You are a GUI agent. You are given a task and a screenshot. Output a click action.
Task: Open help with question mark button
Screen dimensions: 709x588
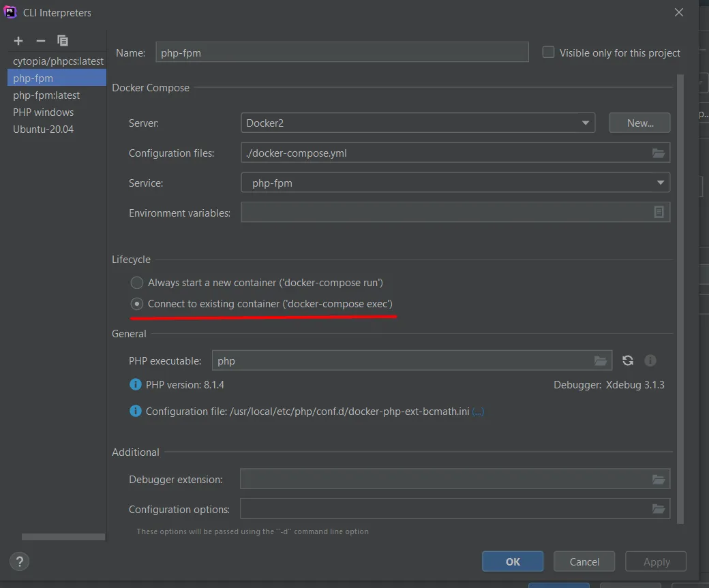click(20, 562)
